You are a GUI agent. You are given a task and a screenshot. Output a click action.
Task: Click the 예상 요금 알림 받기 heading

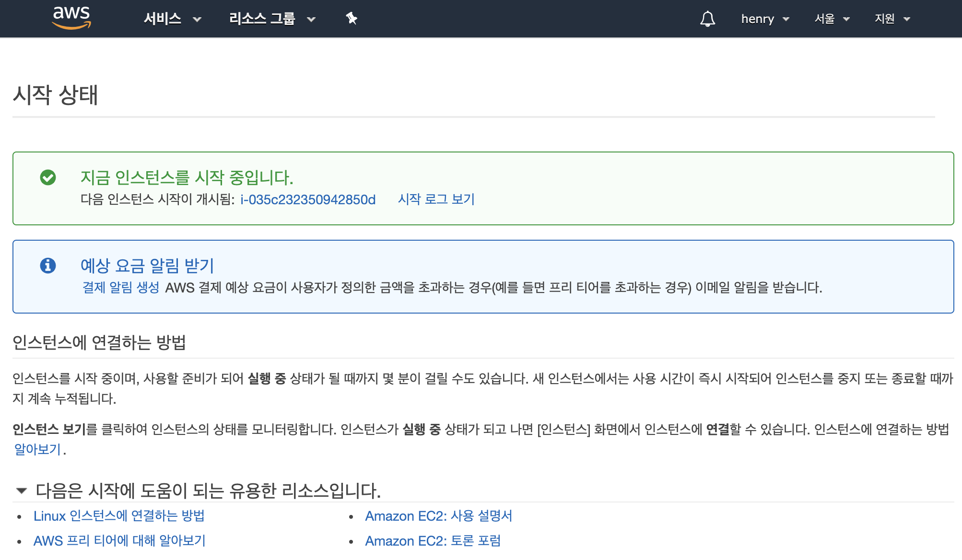tap(147, 265)
